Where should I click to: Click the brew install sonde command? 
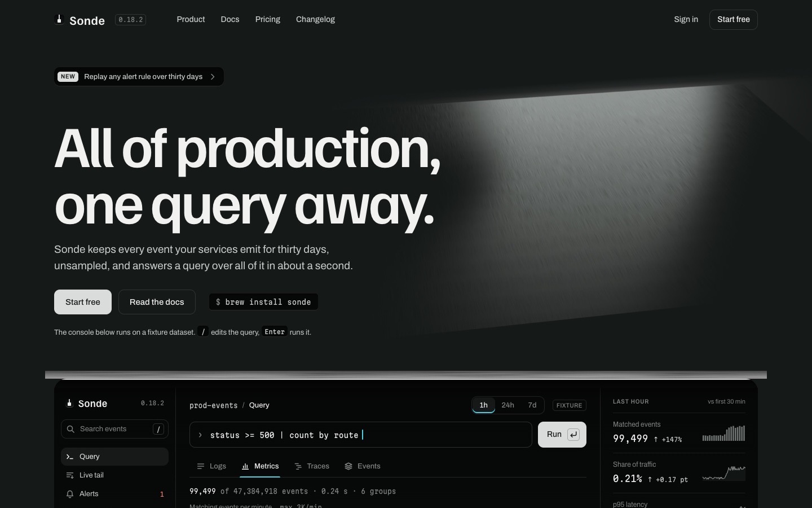(x=263, y=302)
